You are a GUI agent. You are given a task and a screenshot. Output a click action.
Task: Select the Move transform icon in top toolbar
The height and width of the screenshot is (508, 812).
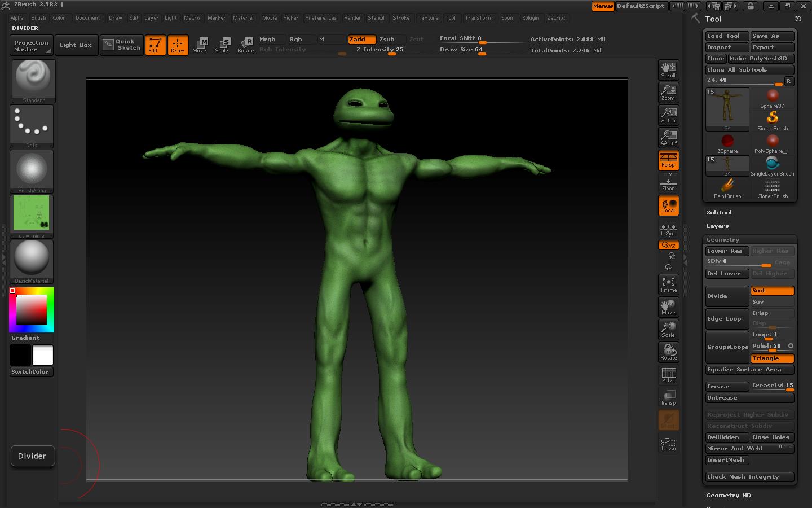click(x=200, y=45)
